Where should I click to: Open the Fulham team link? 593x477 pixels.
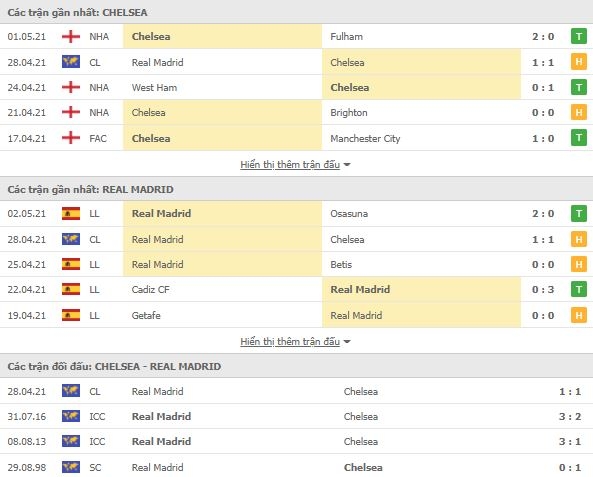point(346,37)
